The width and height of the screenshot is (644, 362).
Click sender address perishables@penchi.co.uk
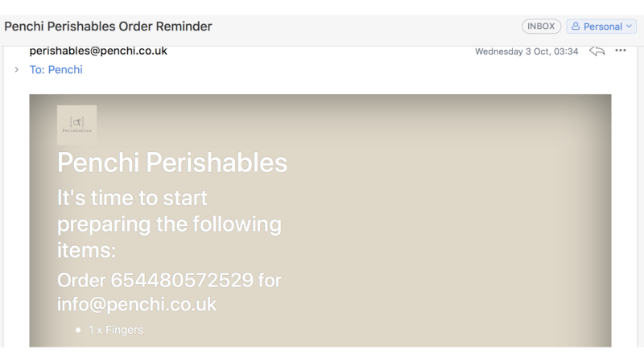[98, 51]
